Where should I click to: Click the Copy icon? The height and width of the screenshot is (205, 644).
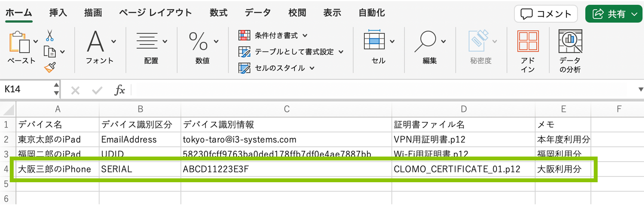(x=50, y=52)
